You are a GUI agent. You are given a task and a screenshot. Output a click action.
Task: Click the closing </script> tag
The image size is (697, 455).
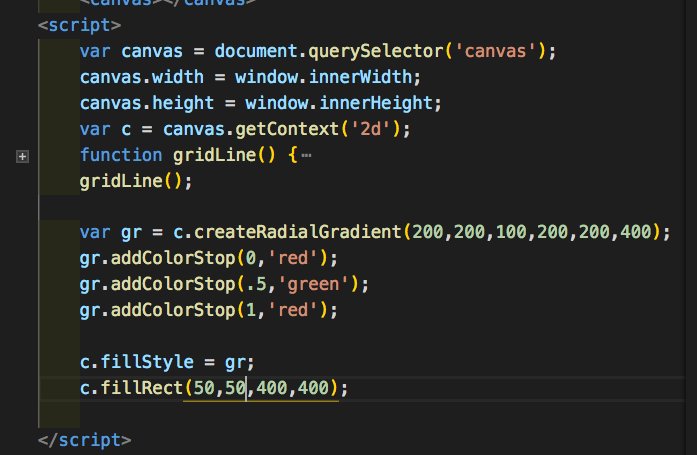[84, 440]
